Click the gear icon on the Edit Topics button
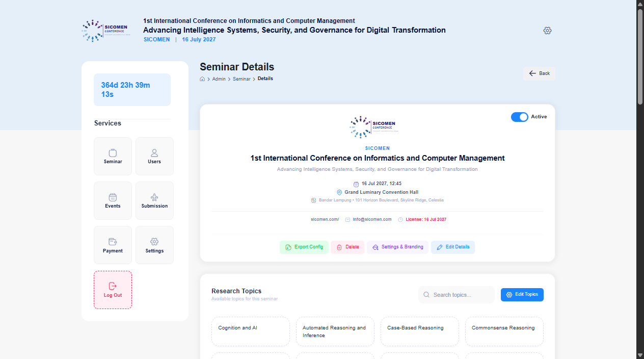Viewport: 644px width, 359px height. (509, 295)
